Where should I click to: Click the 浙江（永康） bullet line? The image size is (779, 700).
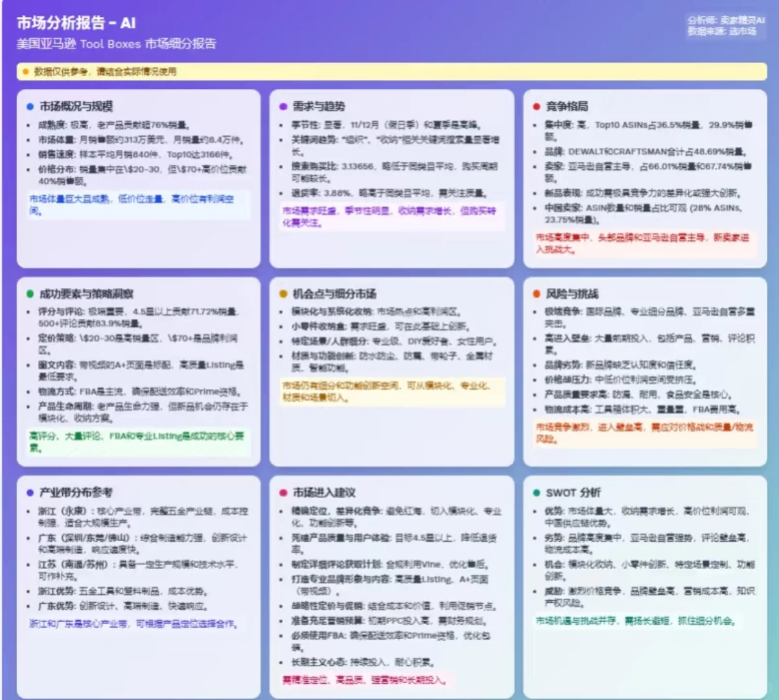tap(143, 517)
